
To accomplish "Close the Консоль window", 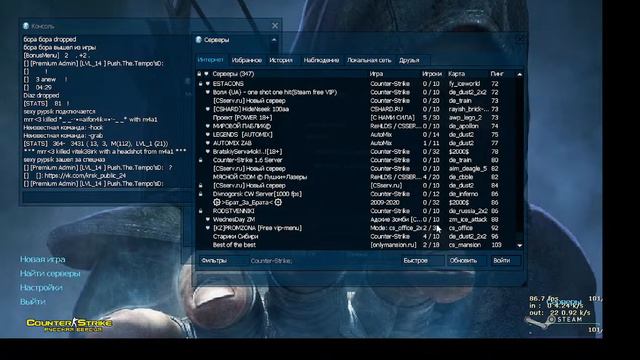I will point(275,26).
